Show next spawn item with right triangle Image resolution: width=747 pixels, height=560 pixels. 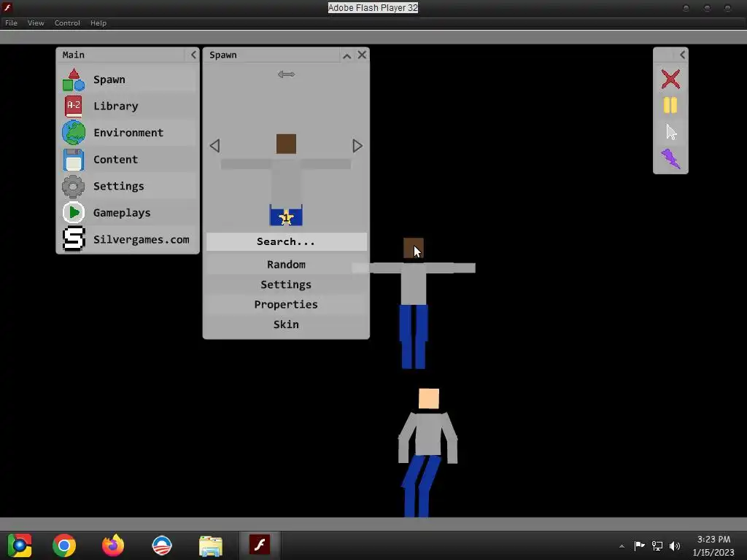(357, 146)
